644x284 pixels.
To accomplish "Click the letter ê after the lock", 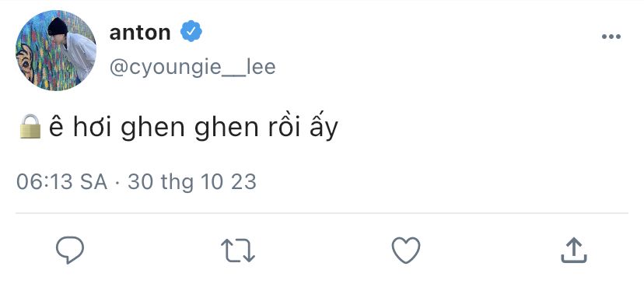I will pyautogui.click(x=57, y=129).
